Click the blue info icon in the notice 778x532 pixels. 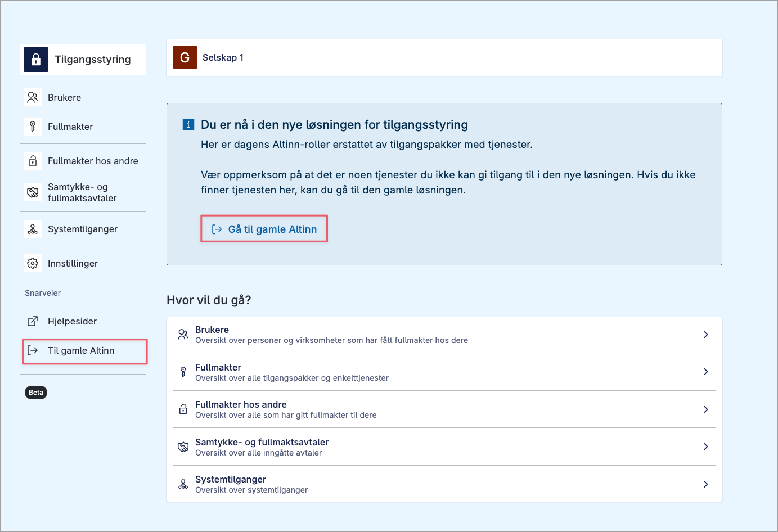point(188,125)
